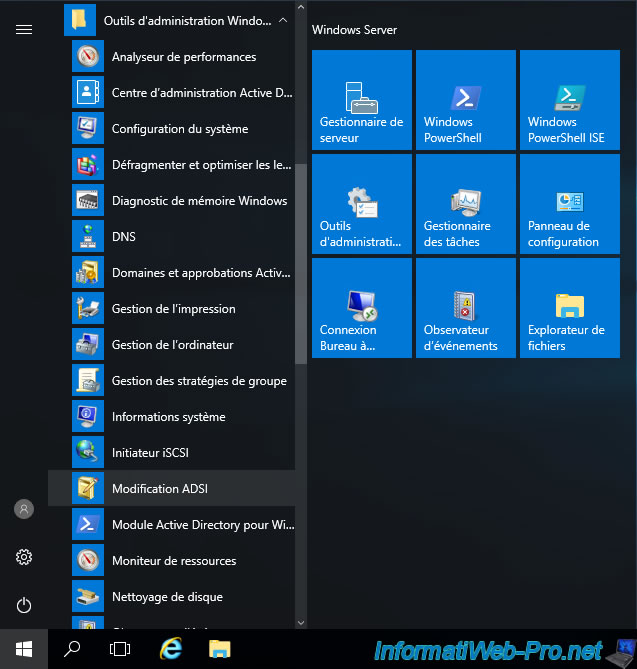
Task: Open Gestion de l'impression icon
Action: (x=88, y=308)
